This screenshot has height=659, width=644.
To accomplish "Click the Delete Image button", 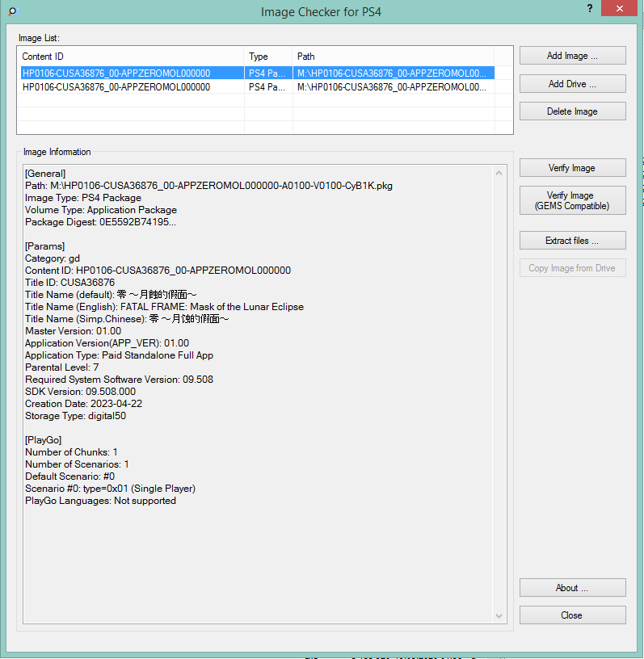I will click(573, 111).
